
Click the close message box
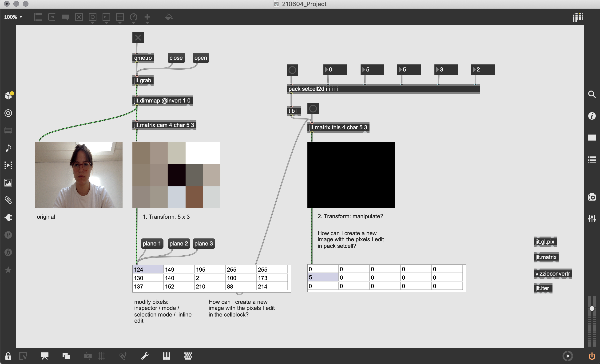(x=176, y=58)
